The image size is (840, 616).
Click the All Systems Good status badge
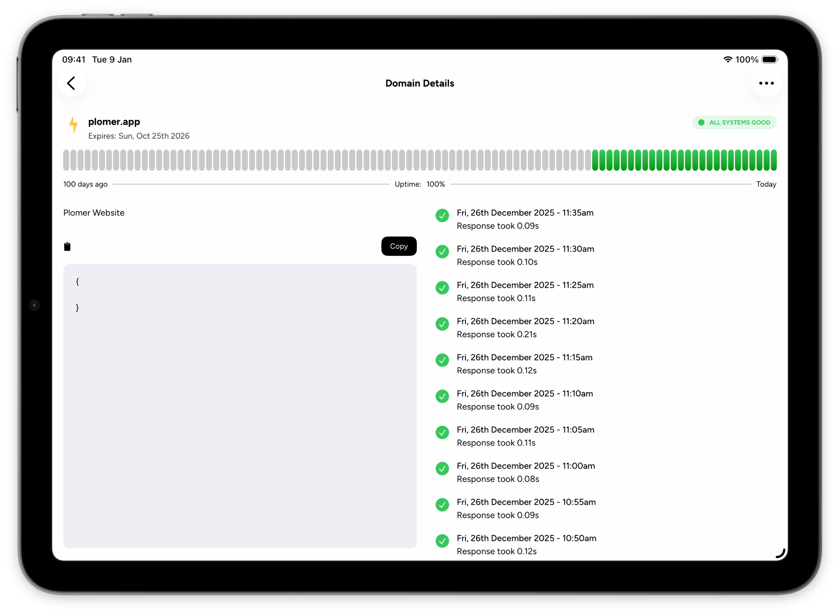coord(734,122)
